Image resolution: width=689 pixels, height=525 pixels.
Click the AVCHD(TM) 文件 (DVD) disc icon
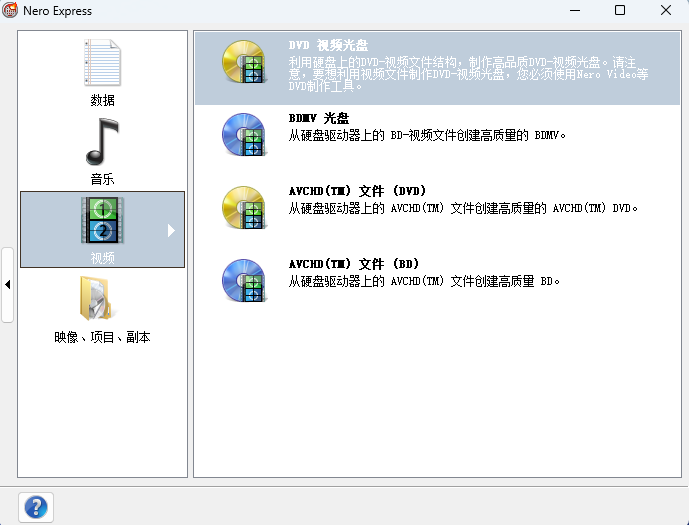[x=243, y=208]
